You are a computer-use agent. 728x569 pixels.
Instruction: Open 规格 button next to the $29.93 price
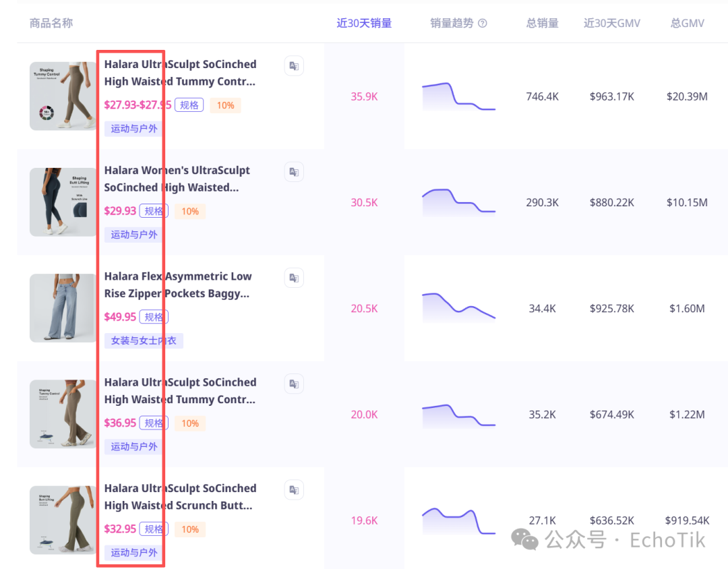click(x=154, y=211)
